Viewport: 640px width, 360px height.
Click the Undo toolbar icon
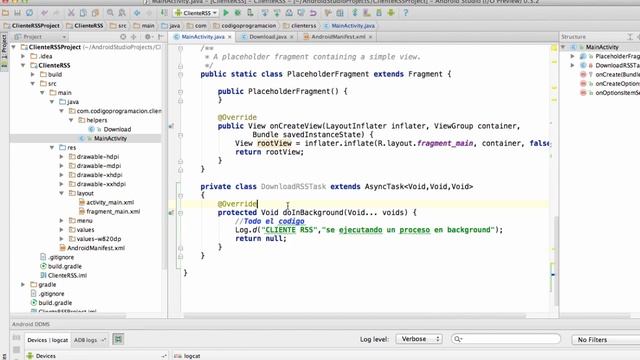(x=44, y=13)
